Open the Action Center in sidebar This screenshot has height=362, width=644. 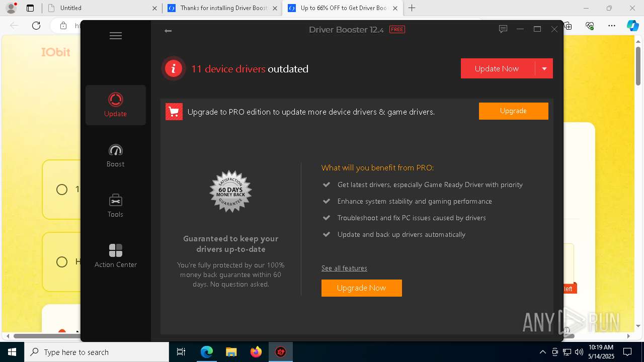click(x=116, y=256)
